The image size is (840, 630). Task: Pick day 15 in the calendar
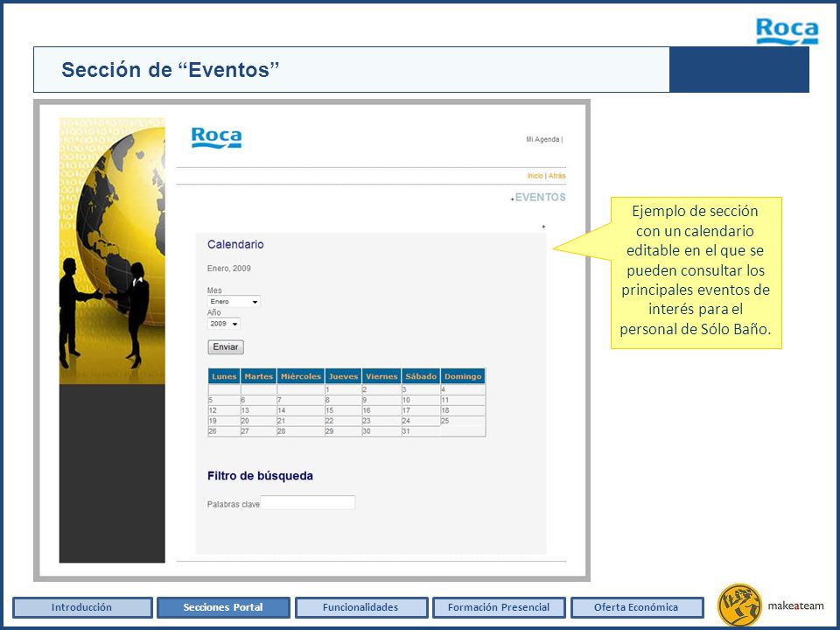pos(343,410)
